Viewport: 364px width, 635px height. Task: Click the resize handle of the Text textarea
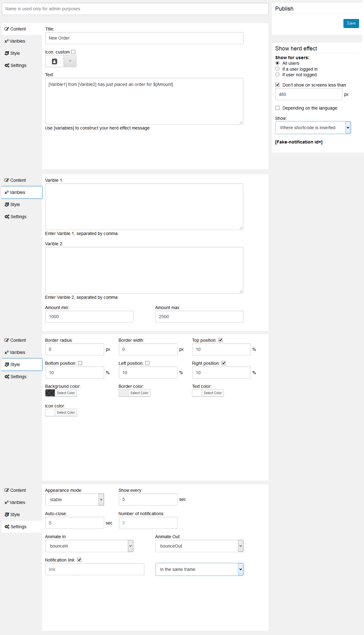(241, 122)
